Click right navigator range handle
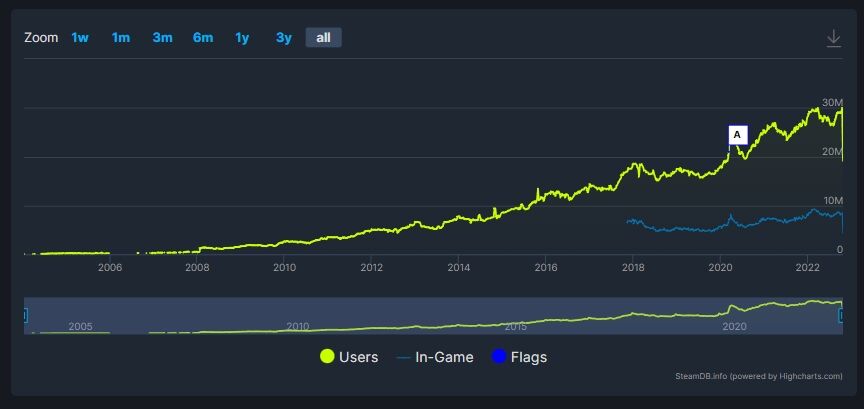The image size is (864, 409). point(841,315)
